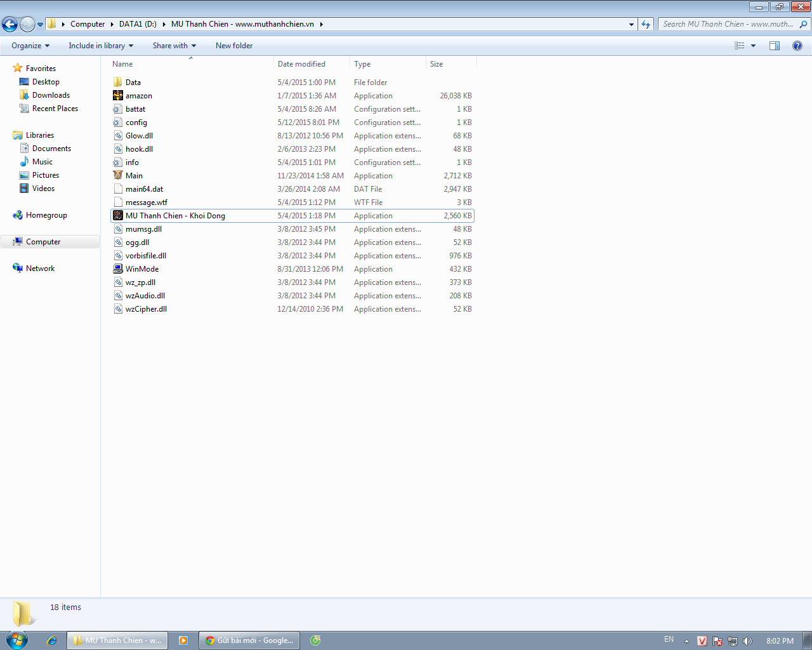This screenshot has height=650, width=812.
Task: Select the wzCipher.dll file icon
Action: (x=118, y=309)
